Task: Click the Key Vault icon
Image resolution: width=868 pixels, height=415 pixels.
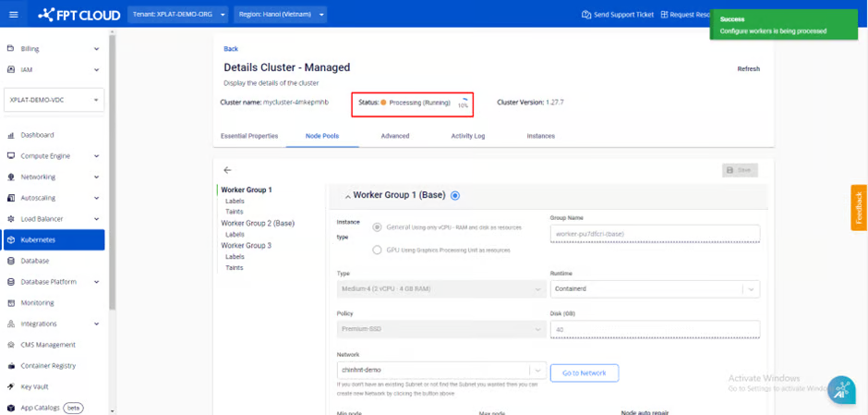Action: [x=11, y=386]
